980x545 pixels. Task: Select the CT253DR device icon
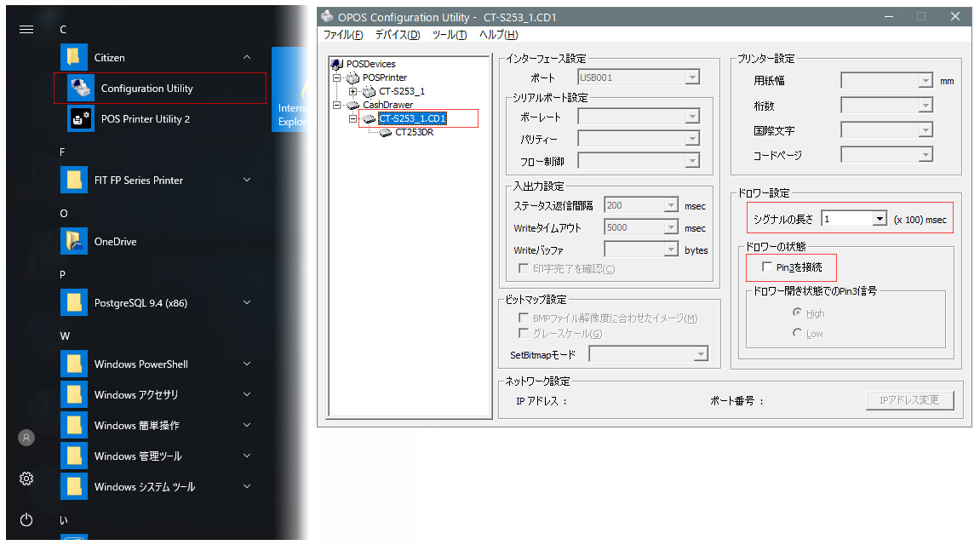386,132
